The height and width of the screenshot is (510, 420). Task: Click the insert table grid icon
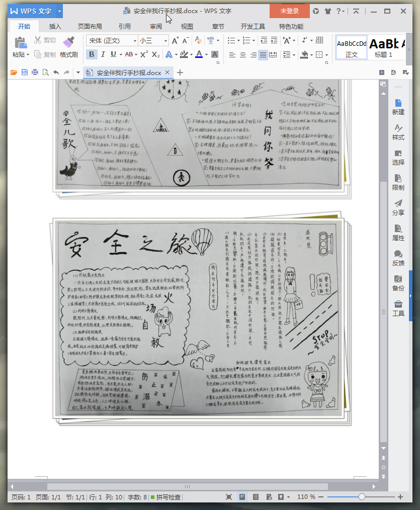319,40
